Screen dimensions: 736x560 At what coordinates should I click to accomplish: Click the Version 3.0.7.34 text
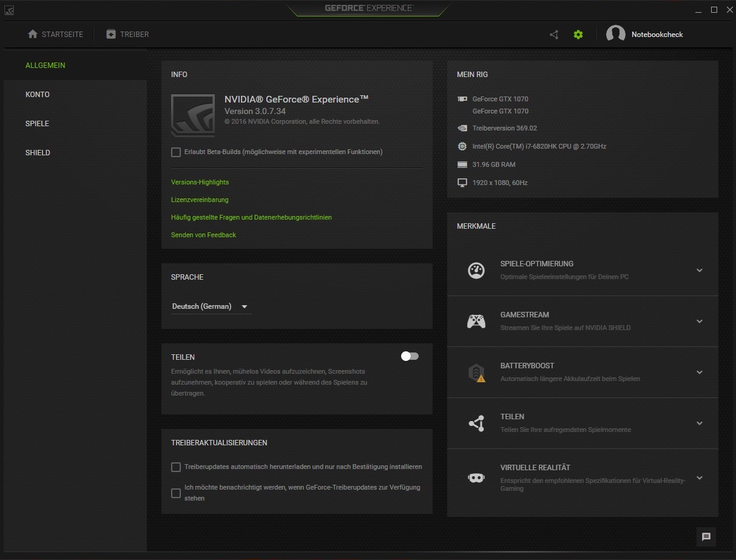[255, 112]
